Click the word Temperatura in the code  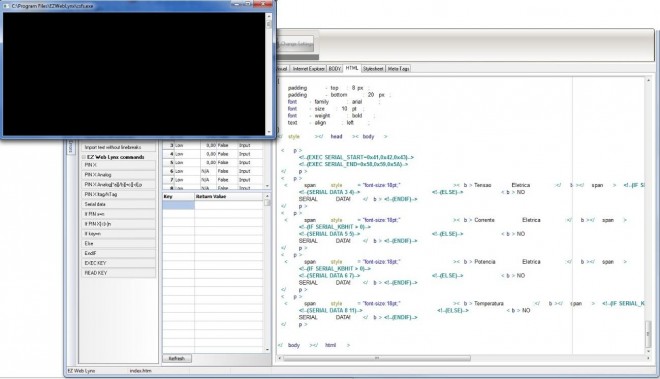489,304
